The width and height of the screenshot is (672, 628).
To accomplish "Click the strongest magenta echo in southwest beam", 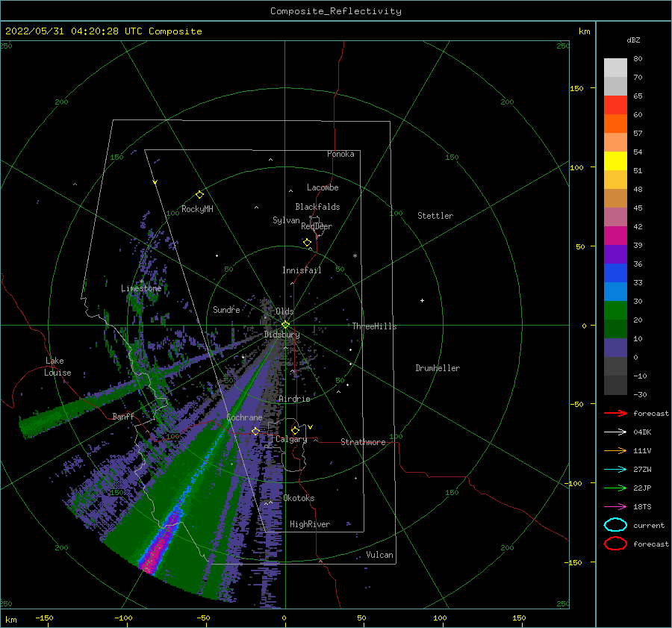I will pos(153,557).
